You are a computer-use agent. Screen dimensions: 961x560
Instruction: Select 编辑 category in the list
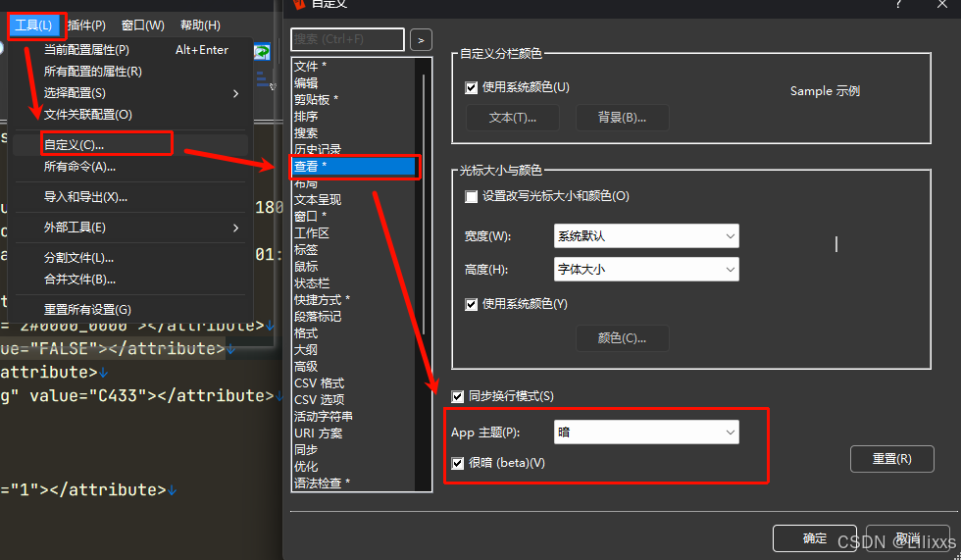point(354,82)
